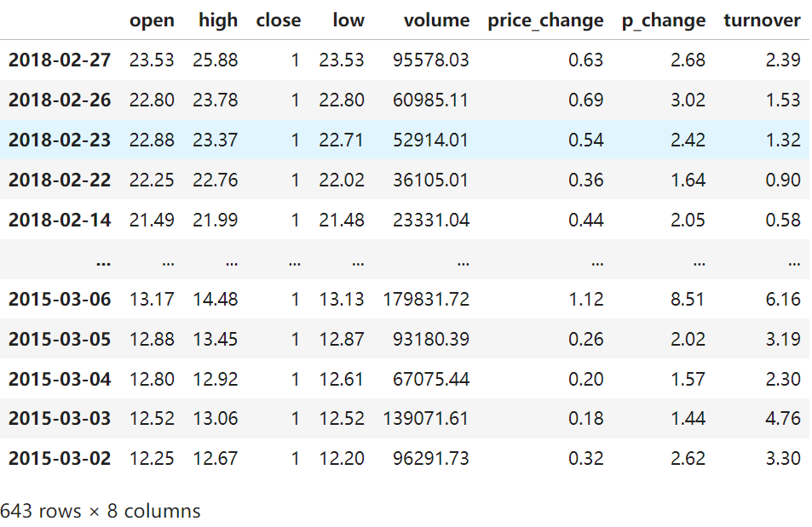Click the price_change column header
This screenshot has height=527, width=812.
[545, 20]
